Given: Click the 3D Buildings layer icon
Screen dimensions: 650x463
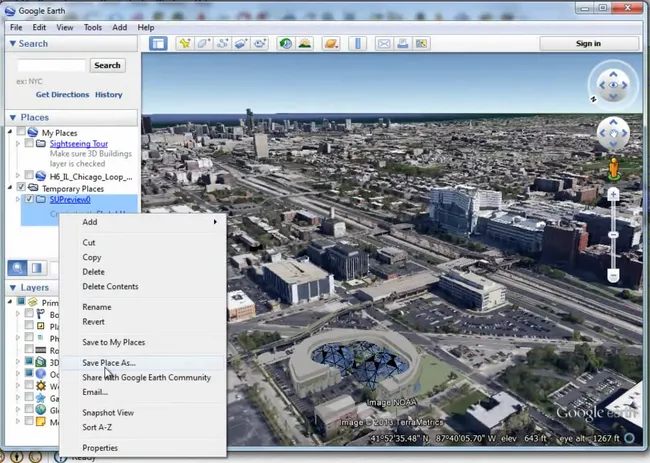Looking at the screenshot, I should pos(41,362).
